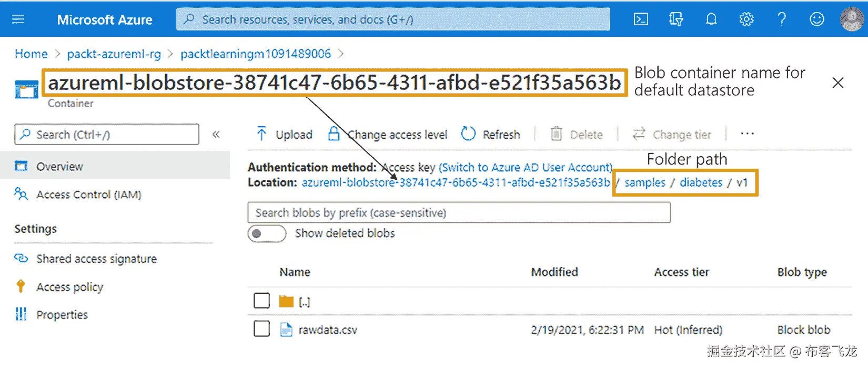868x369 pixels.
Task: Open the Azure portal hamburger menu
Action: 18,19
